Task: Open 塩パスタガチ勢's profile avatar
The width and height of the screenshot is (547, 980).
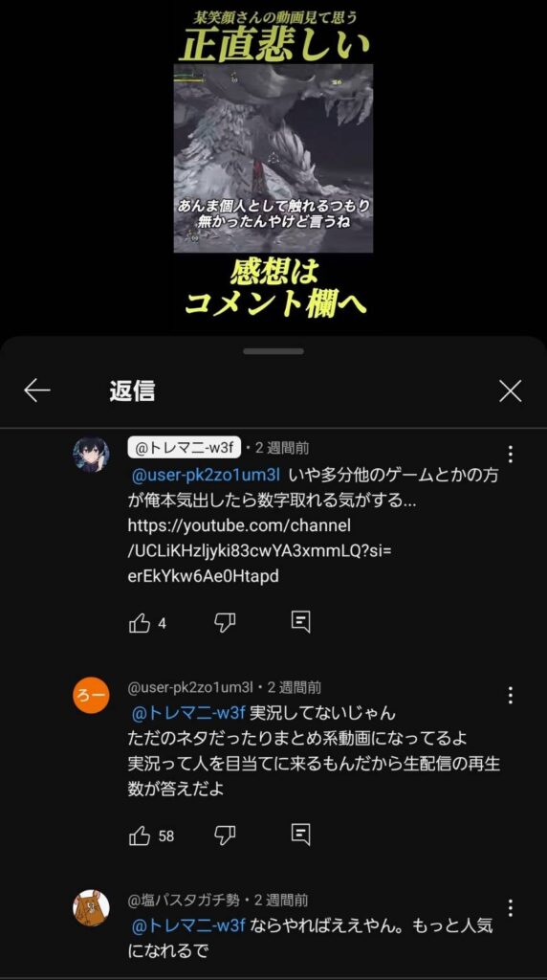Action: click(x=91, y=908)
